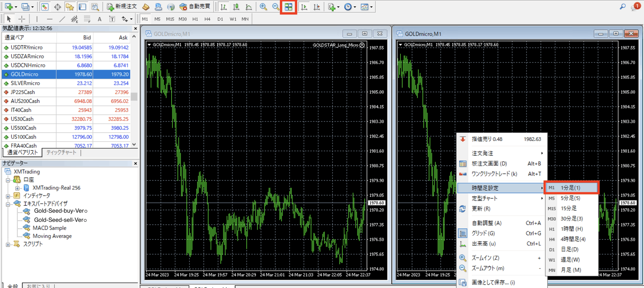Toggle the Navigator folder-star icon
Screen dimensions: 644x288
tap(70, 7)
